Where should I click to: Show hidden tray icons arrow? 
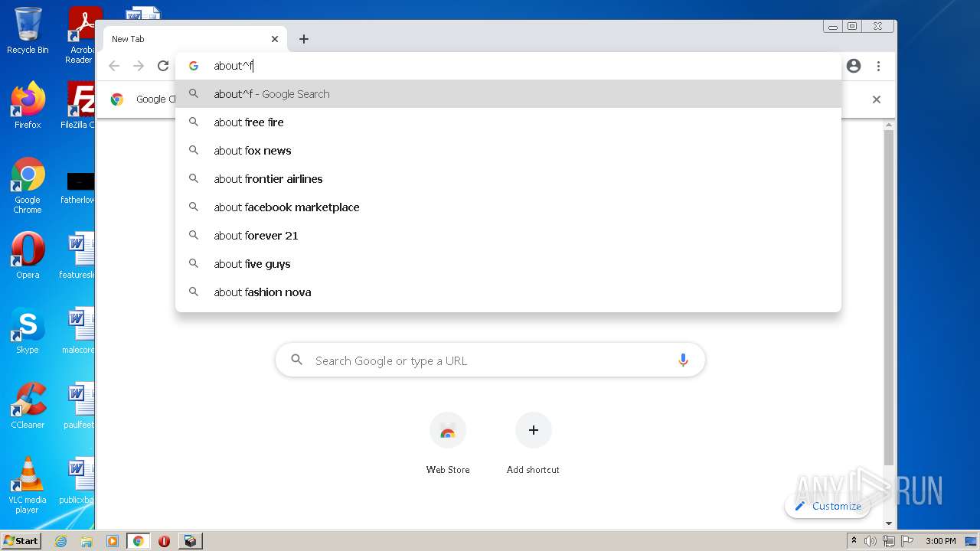pos(854,541)
